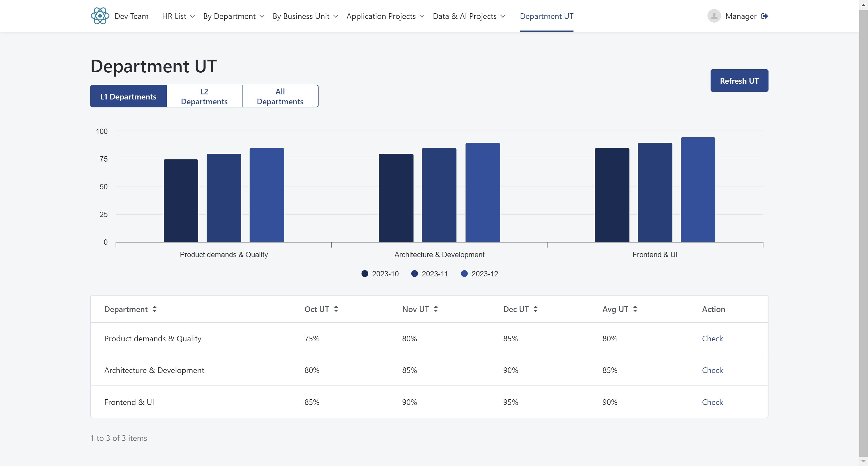Screen dimensions: 868x466
Task: Expand the HR List dropdown menu
Action: pyautogui.click(x=178, y=16)
